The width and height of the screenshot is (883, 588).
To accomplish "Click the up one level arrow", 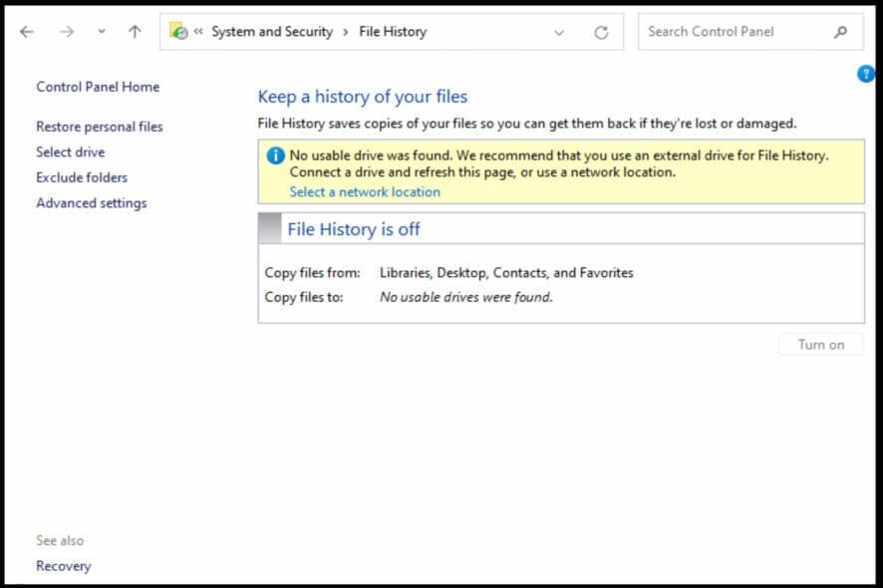I will tap(134, 31).
